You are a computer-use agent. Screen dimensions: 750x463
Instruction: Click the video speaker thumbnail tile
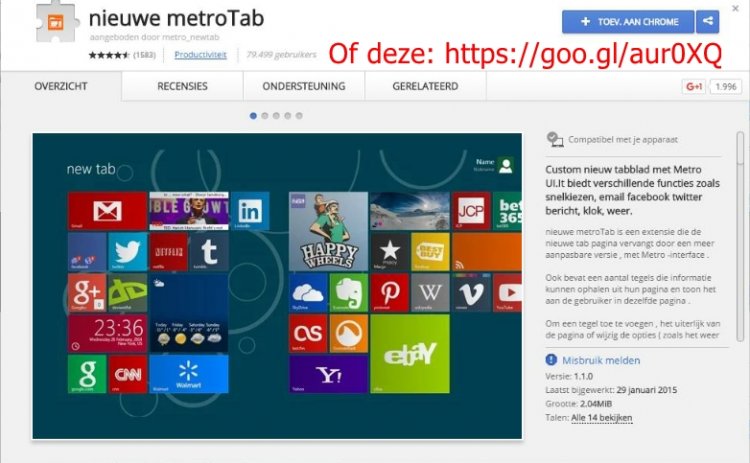click(189, 211)
